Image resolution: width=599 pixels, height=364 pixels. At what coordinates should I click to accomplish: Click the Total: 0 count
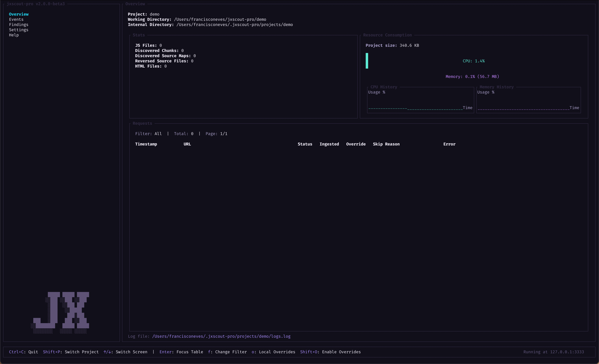[x=184, y=134]
